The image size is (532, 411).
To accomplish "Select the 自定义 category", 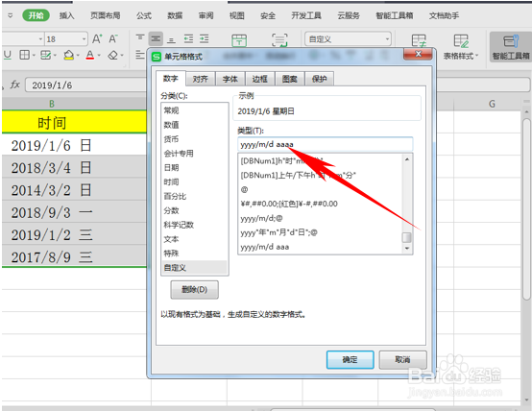I will [x=194, y=268].
